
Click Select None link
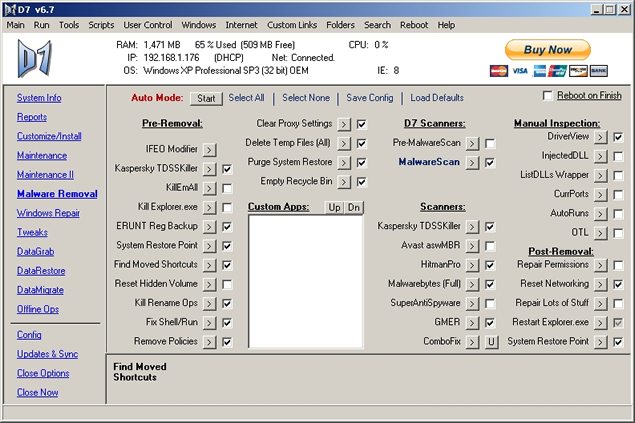[306, 98]
